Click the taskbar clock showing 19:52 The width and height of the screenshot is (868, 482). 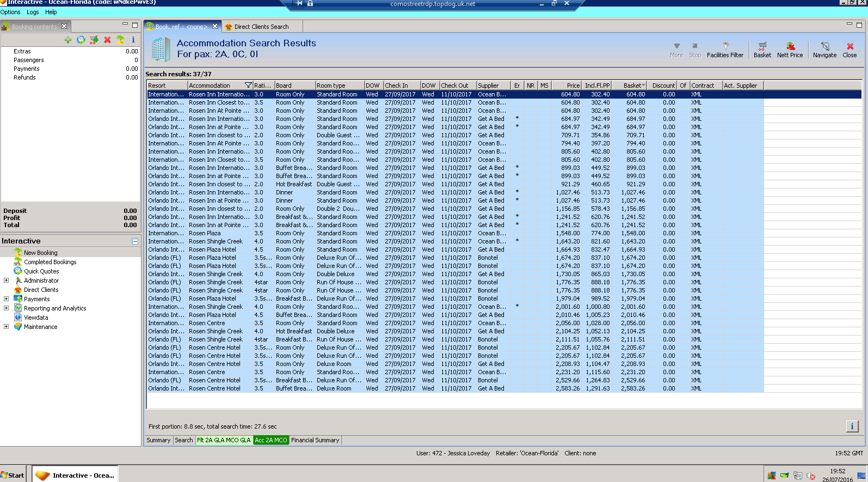point(838,471)
